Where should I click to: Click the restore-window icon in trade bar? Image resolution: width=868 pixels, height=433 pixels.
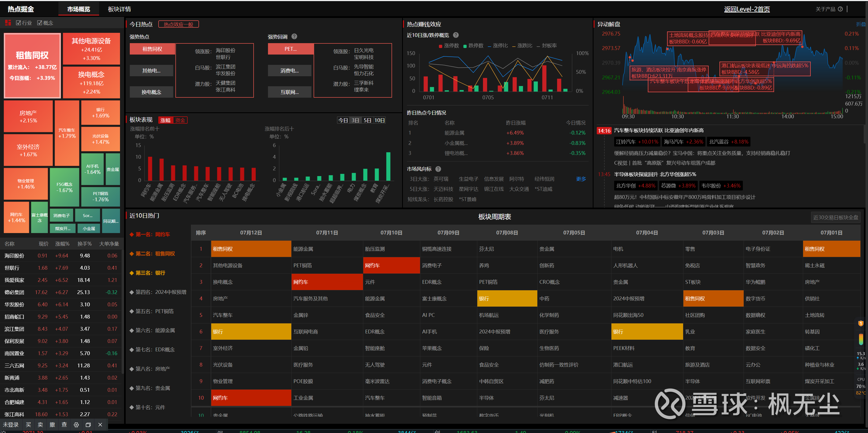[88, 425]
